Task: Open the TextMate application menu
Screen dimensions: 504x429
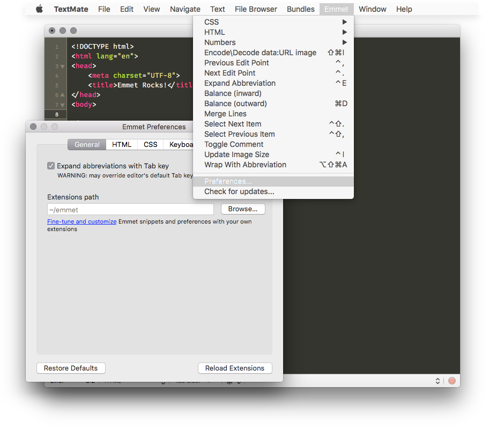Action: [71, 9]
